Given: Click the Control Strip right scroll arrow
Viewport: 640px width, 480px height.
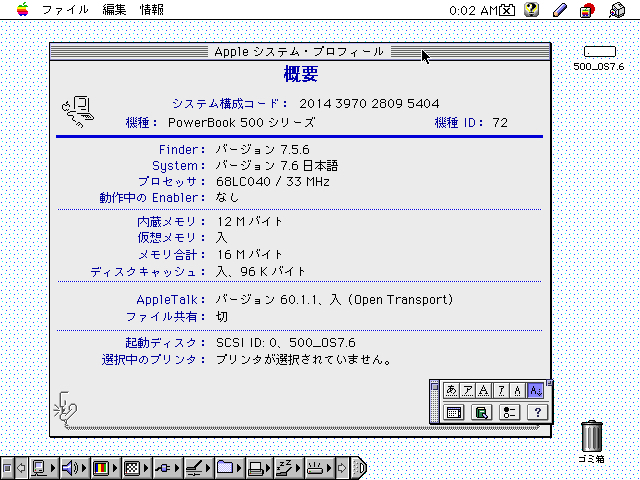Looking at the screenshot, I should click(x=342, y=468).
